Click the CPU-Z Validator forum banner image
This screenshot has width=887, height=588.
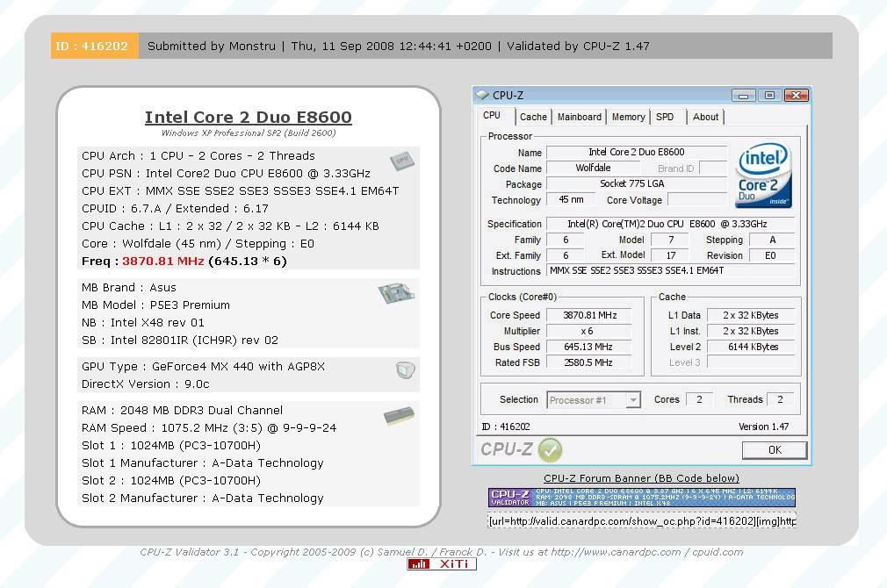coord(641,498)
